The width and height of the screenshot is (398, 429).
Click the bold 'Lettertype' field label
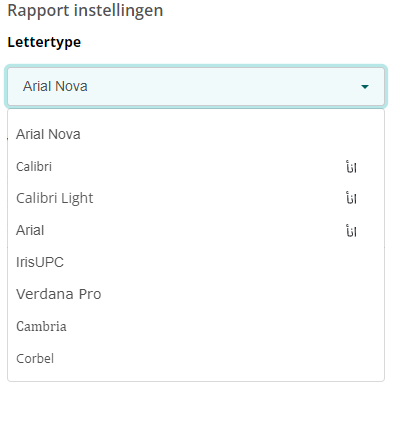[44, 42]
